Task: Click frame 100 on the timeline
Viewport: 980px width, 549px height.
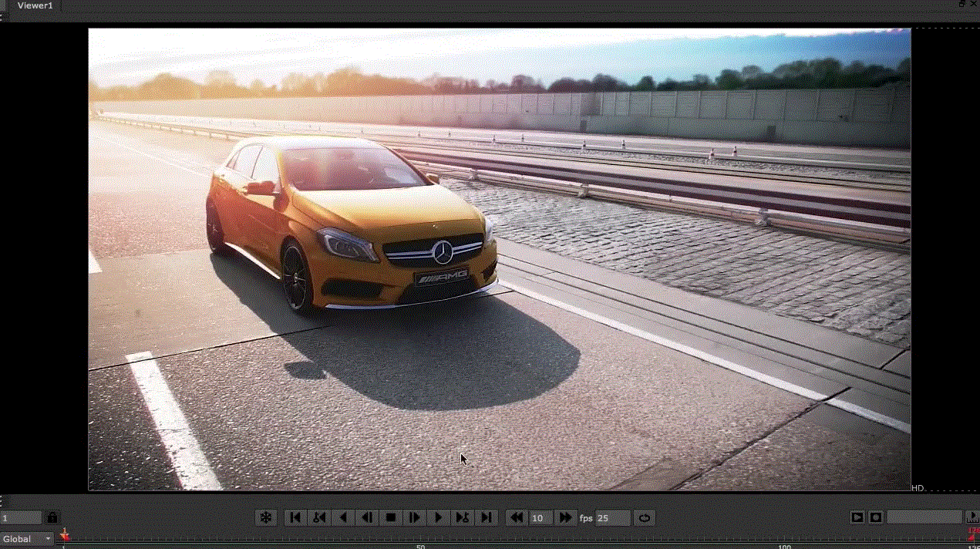Action: (784, 545)
